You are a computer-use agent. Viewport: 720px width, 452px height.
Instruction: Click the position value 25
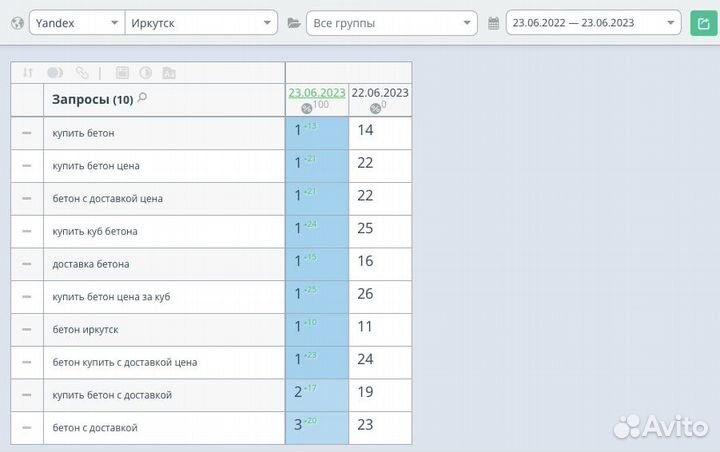click(x=366, y=228)
